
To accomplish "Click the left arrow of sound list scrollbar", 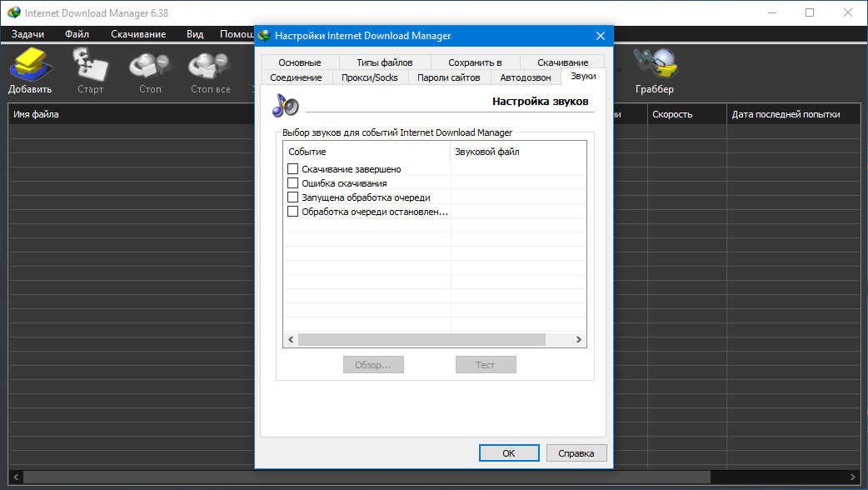I will [x=292, y=339].
